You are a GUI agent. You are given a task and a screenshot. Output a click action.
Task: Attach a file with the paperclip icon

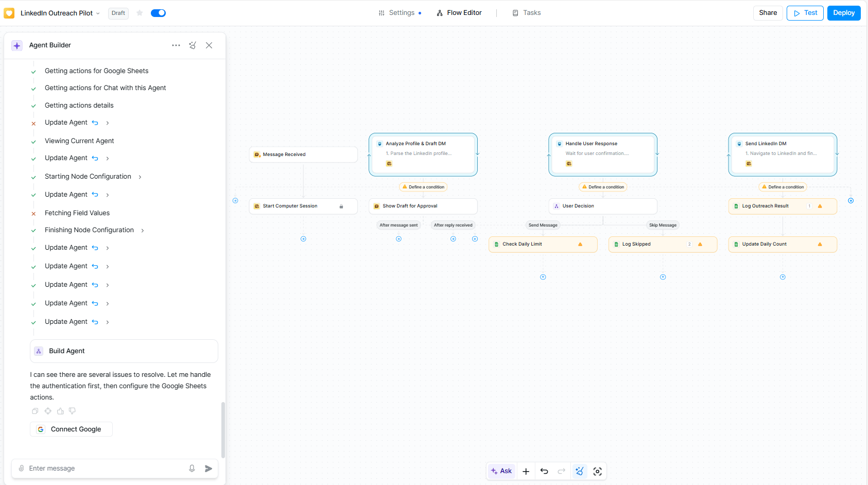coord(21,469)
